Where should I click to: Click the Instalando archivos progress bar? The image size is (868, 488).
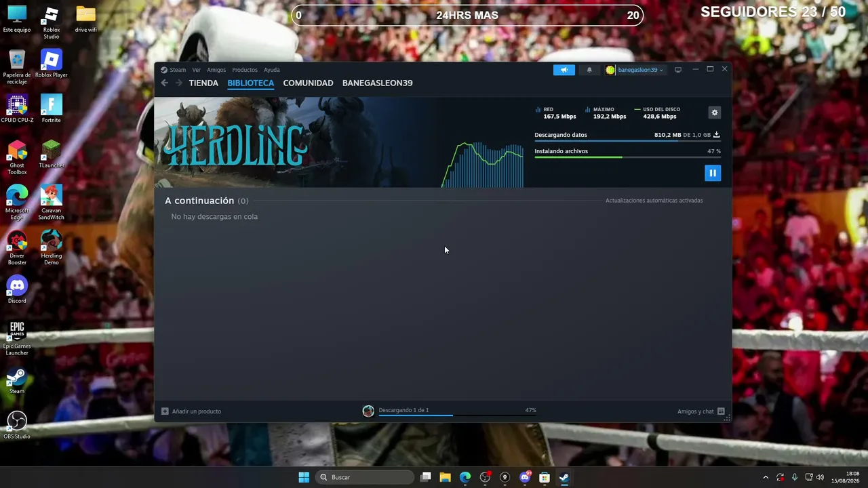click(x=627, y=157)
